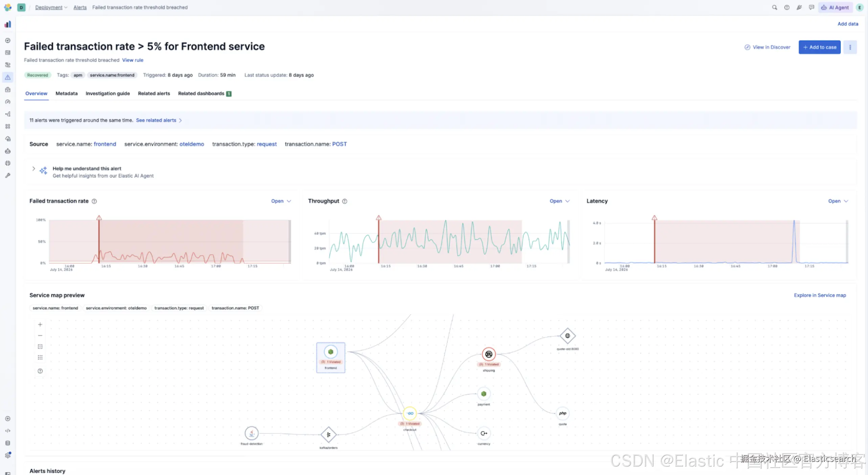Click alert marker on Throughput chart
The height and width of the screenshot is (475, 868).
coord(379,218)
